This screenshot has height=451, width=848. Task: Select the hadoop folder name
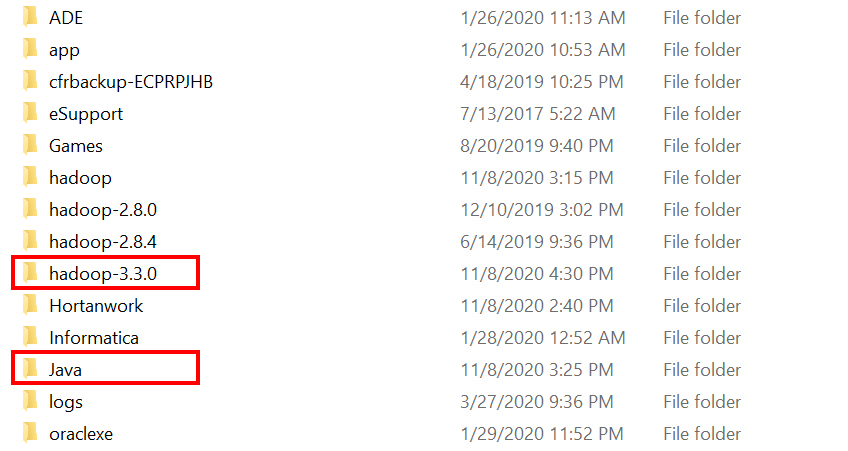[x=80, y=178]
